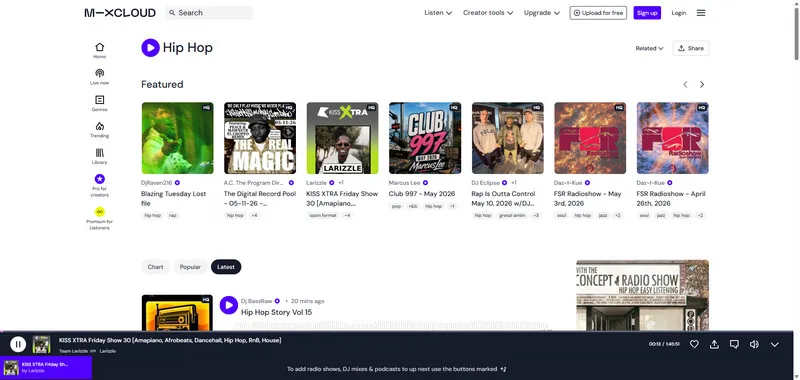Open the Related sort dropdown
Screen dimensions: 800x380
(x=649, y=48)
